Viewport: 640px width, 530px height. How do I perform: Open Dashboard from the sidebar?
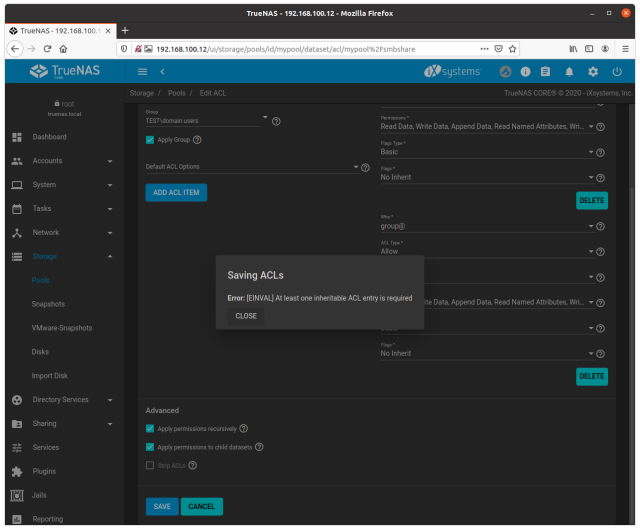[49, 137]
